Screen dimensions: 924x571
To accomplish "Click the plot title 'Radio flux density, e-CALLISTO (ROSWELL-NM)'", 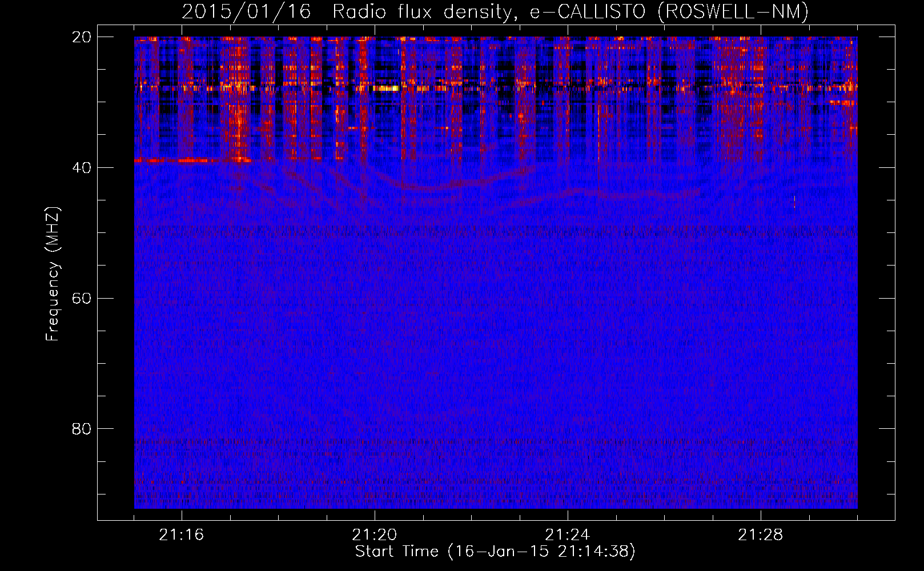I will pos(571,11).
